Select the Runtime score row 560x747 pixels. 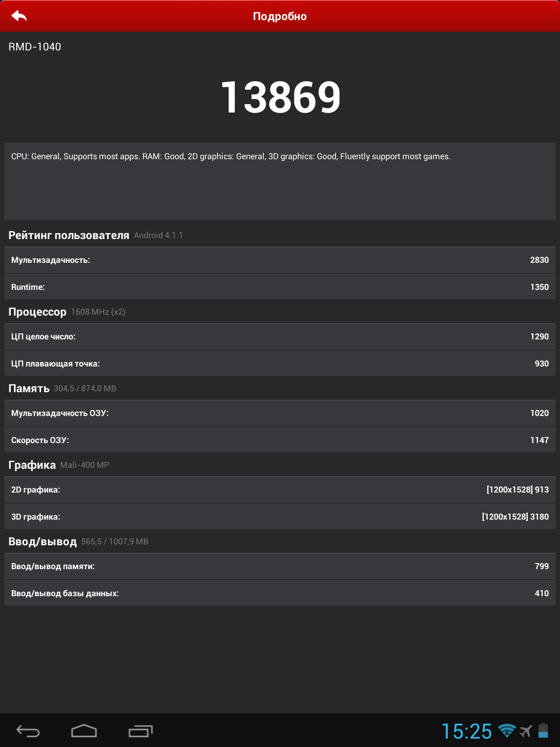click(280, 287)
